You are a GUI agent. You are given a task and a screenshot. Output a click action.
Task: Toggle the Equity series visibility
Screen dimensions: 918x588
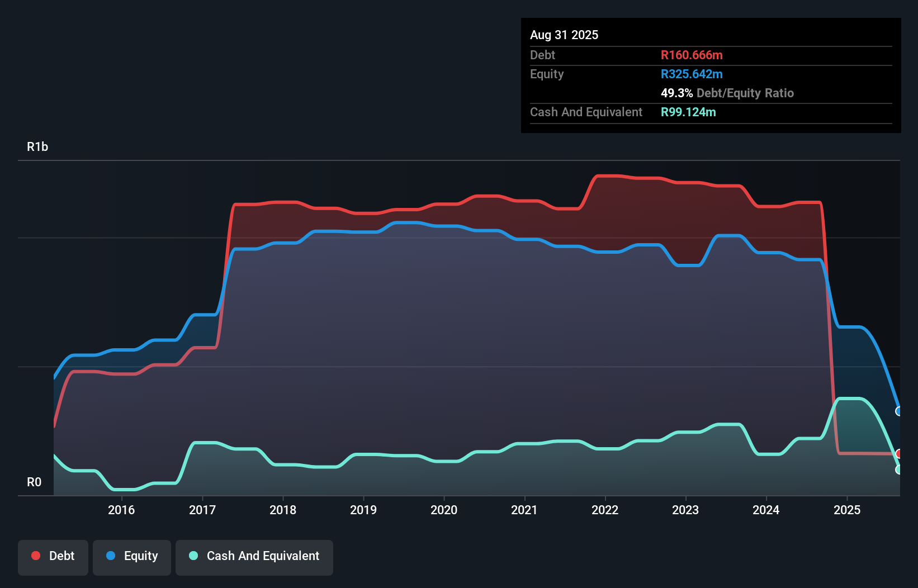pos(131,556)
